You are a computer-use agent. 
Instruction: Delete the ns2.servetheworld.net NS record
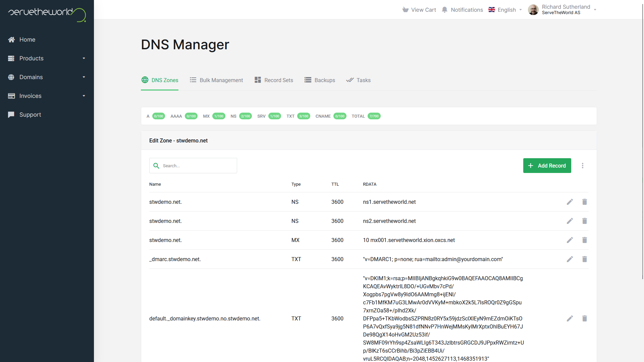click(x=584, y=221)
